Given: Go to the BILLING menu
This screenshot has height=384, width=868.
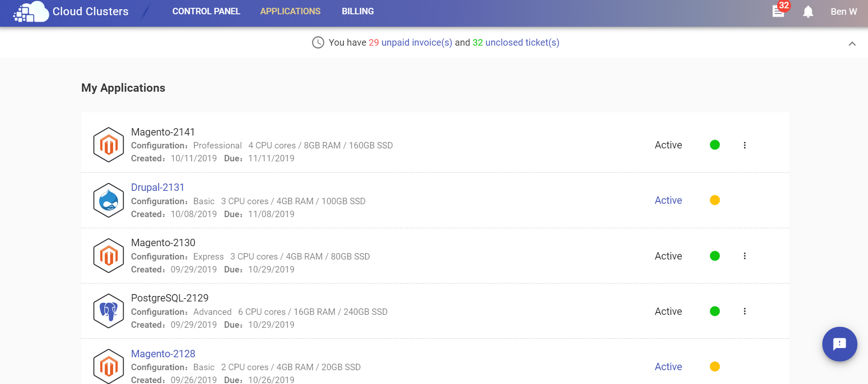Looking at the screenshot, I should coord(357,11).
